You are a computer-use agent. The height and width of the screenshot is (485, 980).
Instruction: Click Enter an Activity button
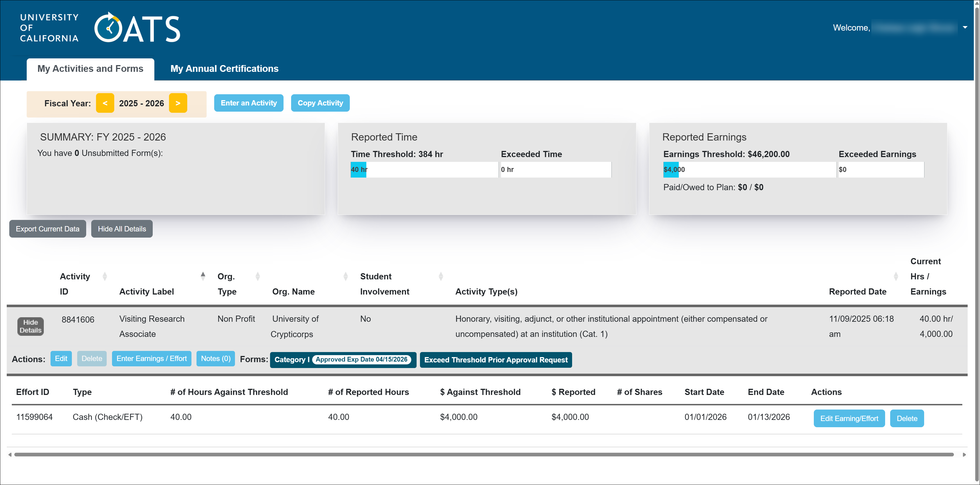(248, 103)
